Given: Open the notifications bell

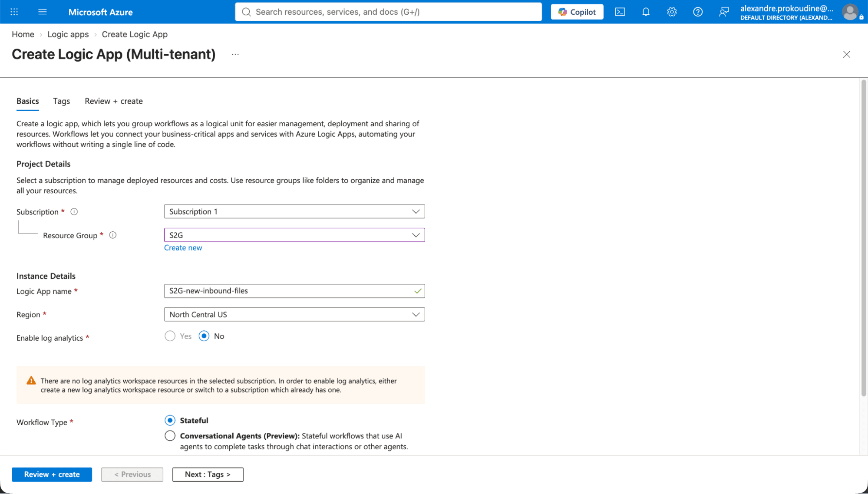Looking at the screenshot, I should pos(646,12).
